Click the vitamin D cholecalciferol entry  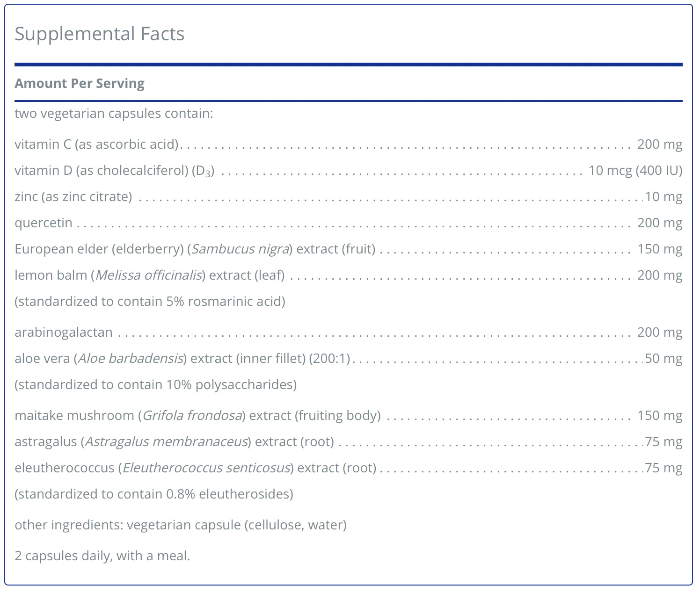349,170
